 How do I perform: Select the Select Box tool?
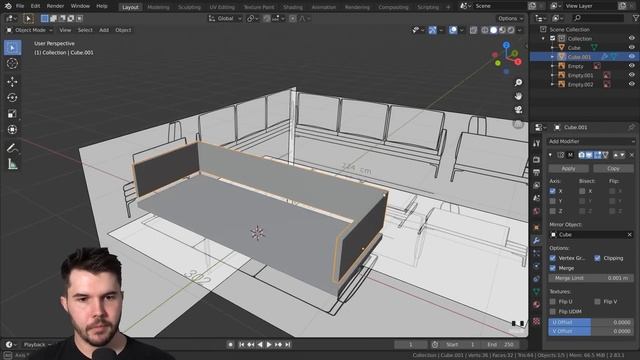(x=12, y=48)
